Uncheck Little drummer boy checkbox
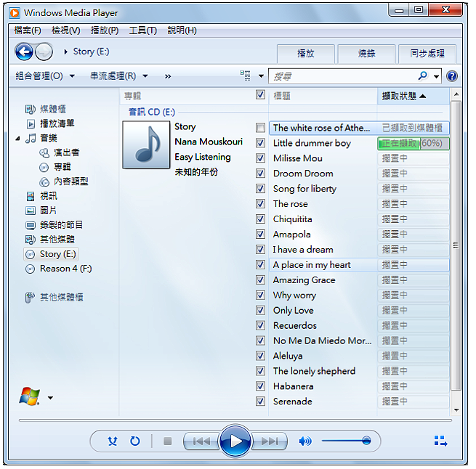The height and width of the screenshot is (469, 476). coord(260,143)
